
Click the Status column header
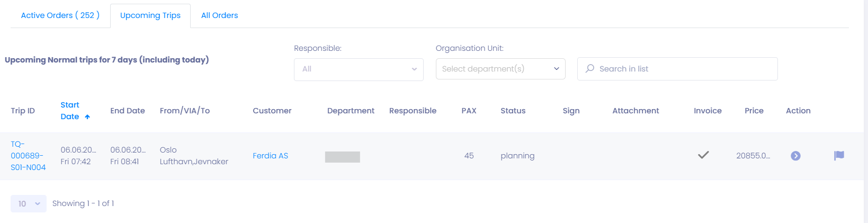(x=513, y=111)
